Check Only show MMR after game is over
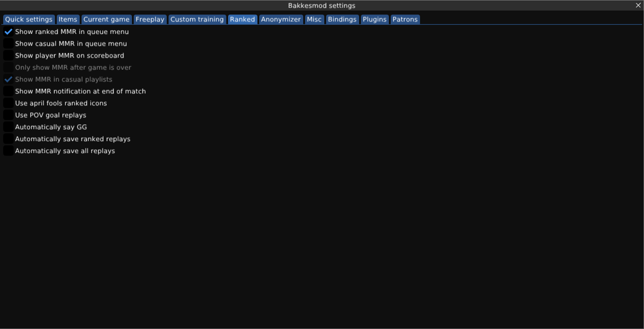The image size is (644, 329). (x=8, y=67)
